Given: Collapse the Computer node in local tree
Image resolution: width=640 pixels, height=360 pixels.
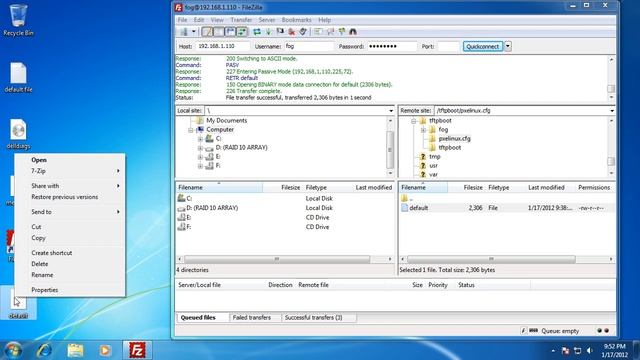Looking at the screenshot, I should [x=191, y=130].
